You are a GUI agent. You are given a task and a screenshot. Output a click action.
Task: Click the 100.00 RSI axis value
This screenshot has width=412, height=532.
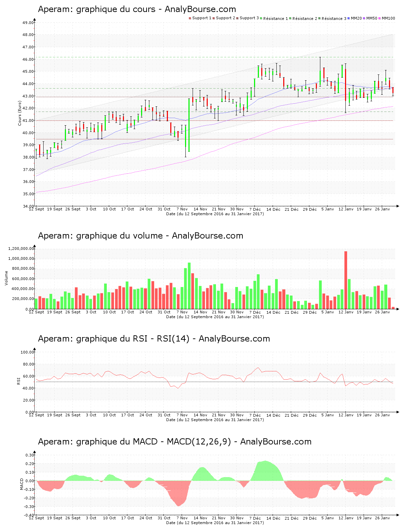point(27,352)
